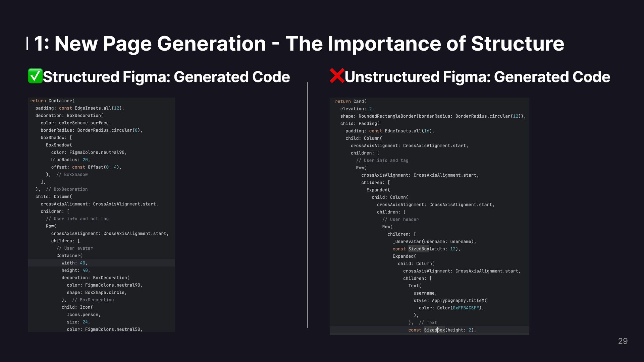This screenshot has width=644, height=362.
Task: Place cursor on "const SizedBox(height: 2)," line
Action: tap(442, 330)
